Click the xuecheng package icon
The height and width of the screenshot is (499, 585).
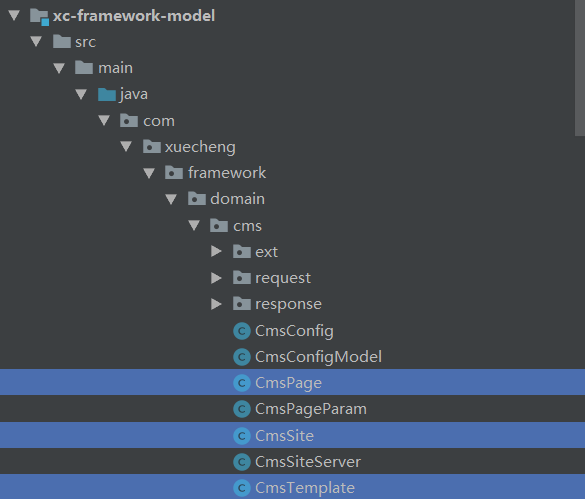pyautogui.click(x=152, y=147)
